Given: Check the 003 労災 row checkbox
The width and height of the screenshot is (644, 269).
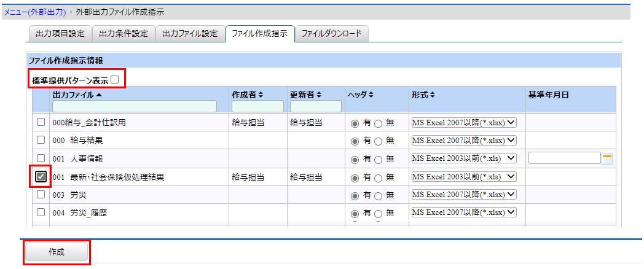Looking at the screenshot, I should point(41,195).
